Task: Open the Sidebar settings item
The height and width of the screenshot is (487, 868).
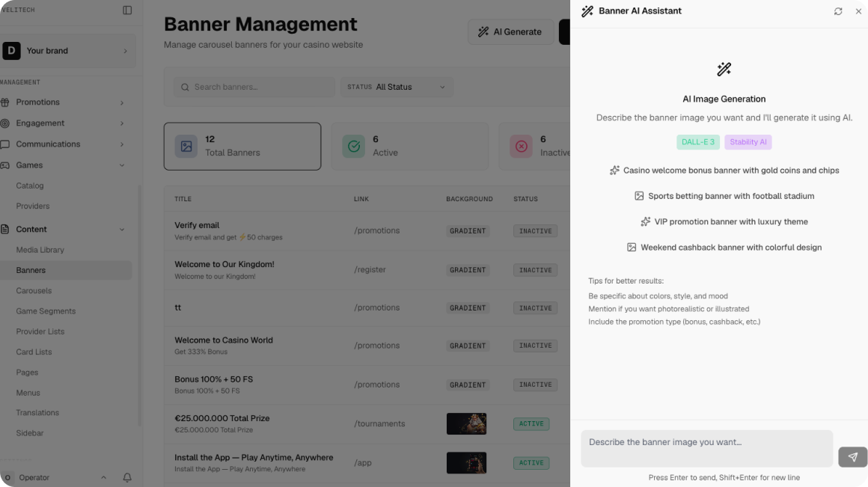Action: 30,433
